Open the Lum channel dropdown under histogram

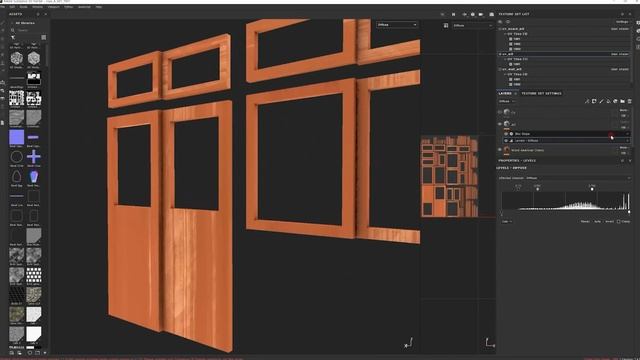(x=507, y=222)
